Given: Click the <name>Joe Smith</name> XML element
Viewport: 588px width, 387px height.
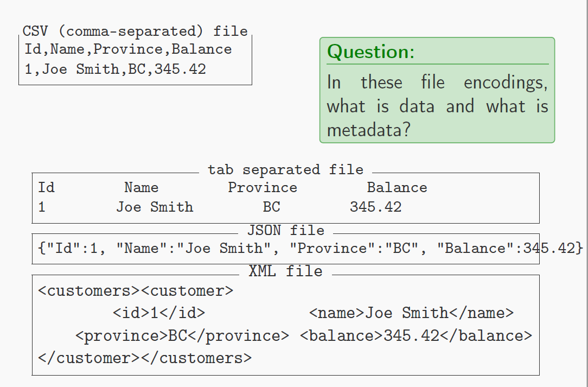Looking at the screenshot, I should click(411, 313).
